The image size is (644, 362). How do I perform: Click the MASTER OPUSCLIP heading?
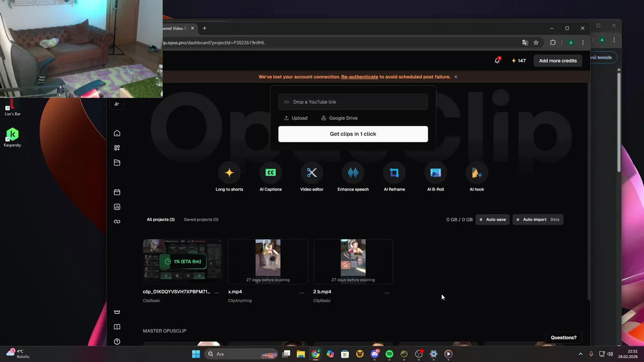pyautogui.click(x=165, y=331)
